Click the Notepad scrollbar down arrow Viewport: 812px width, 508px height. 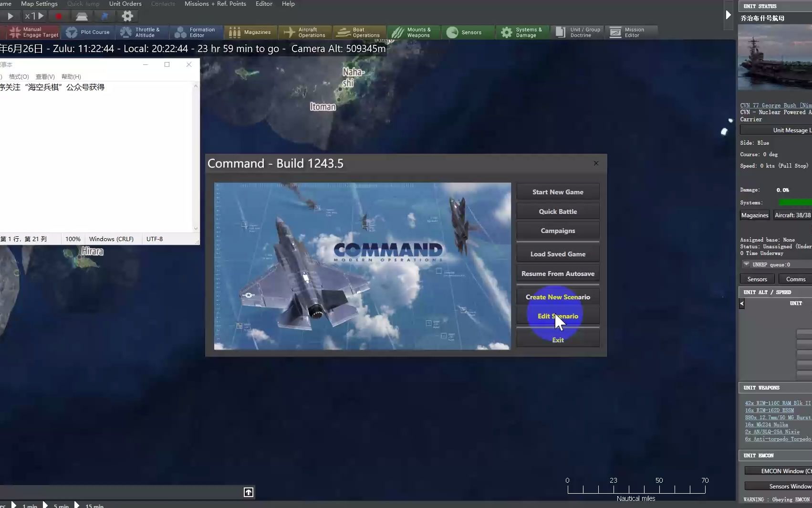click(196, 228)
